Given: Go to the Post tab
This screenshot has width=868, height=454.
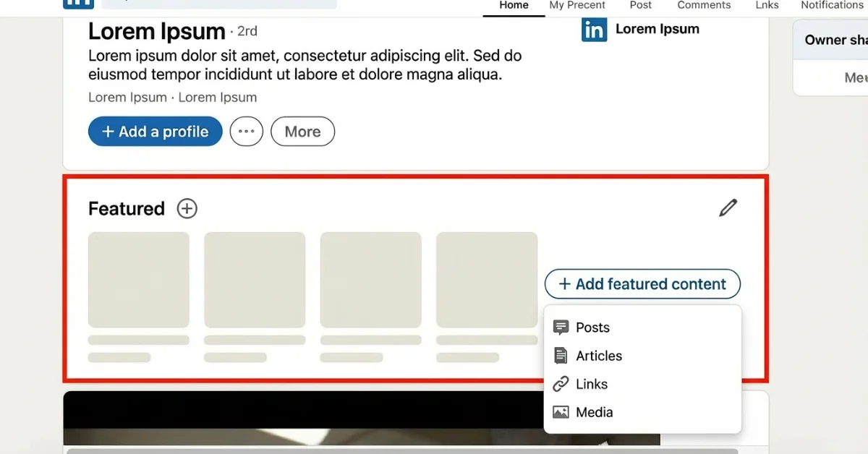Looking at the screenshot, I should 640,6.
